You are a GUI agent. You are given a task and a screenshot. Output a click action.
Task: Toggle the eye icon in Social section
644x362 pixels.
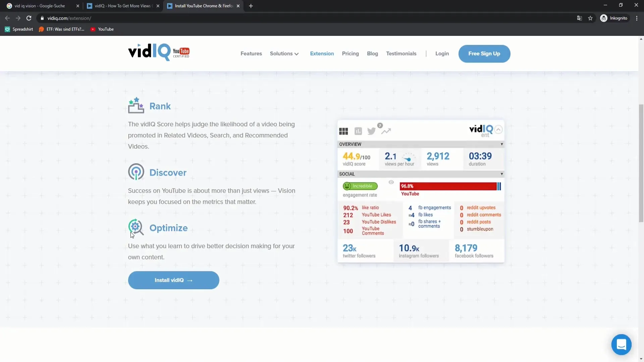click(x=391, y=182)
